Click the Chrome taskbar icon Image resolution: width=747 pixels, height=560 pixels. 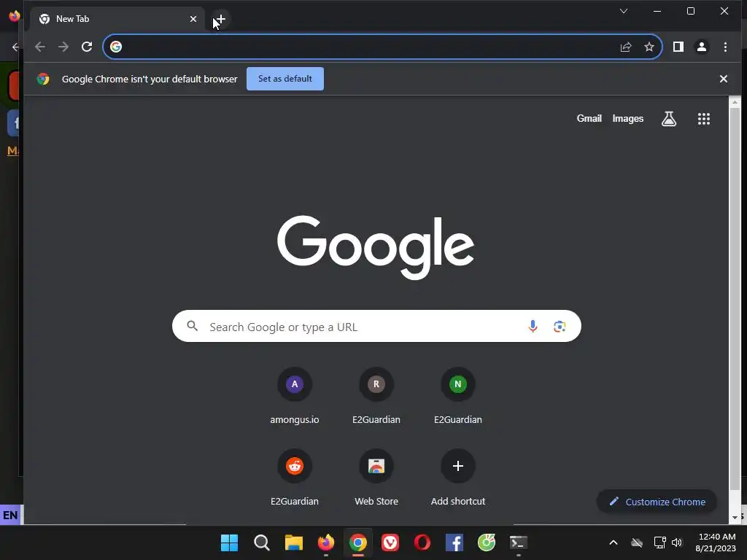[x=357, y=542]
